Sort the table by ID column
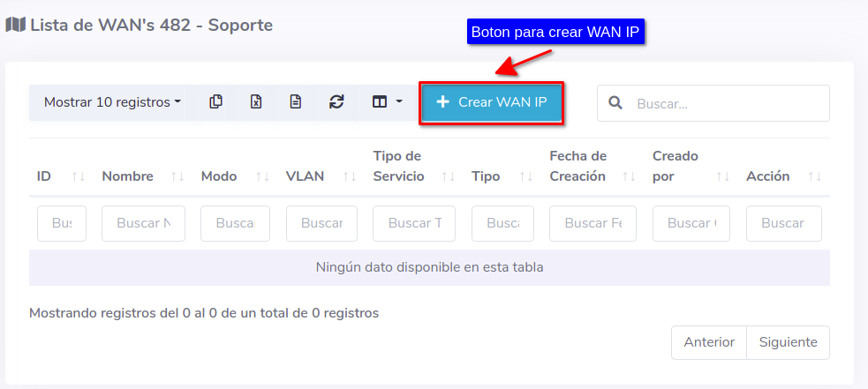The image size is (868, 389). click(44, 176)
